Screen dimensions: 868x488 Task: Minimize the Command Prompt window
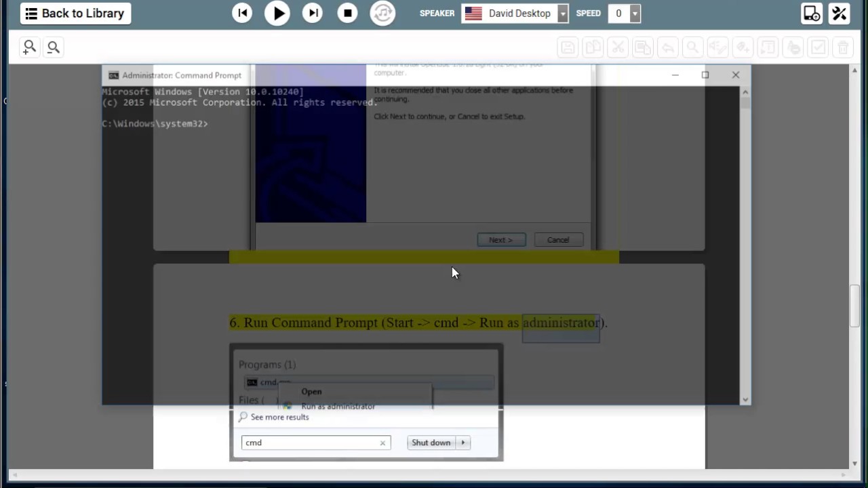point(675,75)
